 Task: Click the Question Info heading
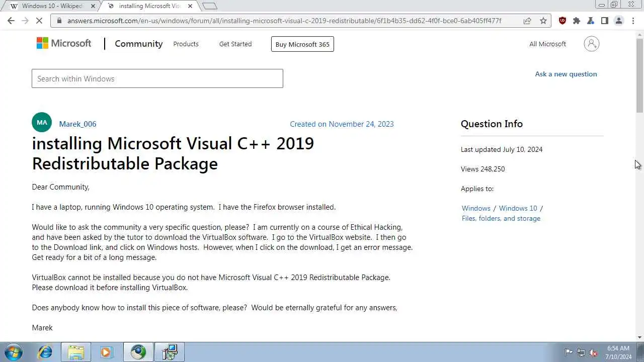pos(492,124)
